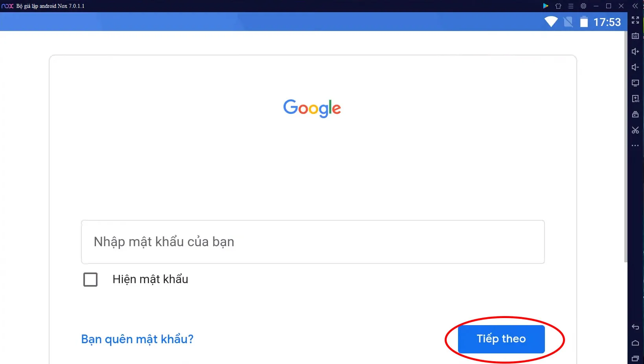The image size is (644, 364).
Task: Increase the emulator volume
Action: [635, 51]
